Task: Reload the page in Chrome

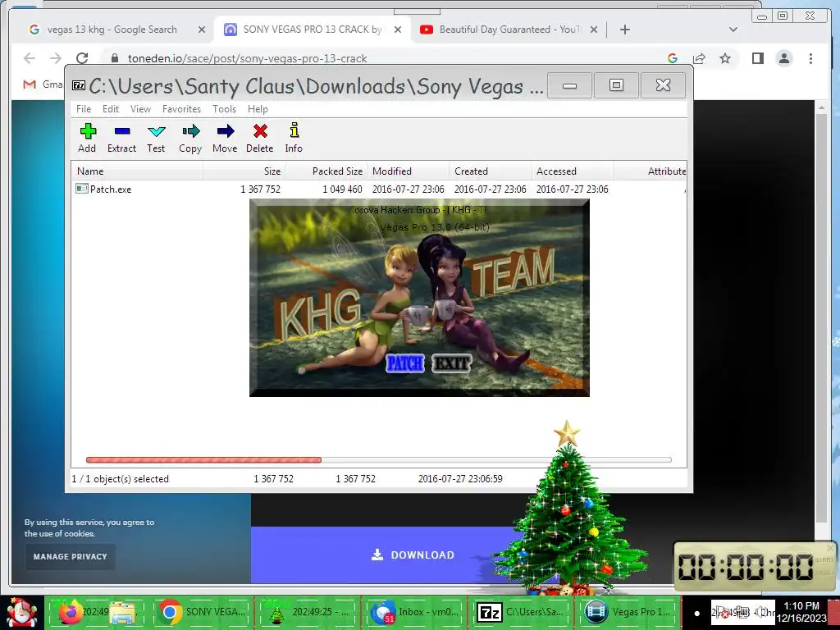Action: pos(82,58)
